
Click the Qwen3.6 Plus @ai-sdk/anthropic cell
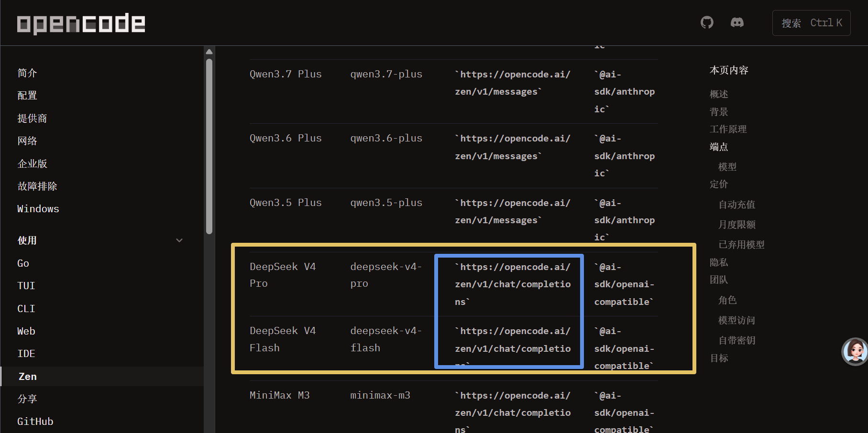[625, 156]
